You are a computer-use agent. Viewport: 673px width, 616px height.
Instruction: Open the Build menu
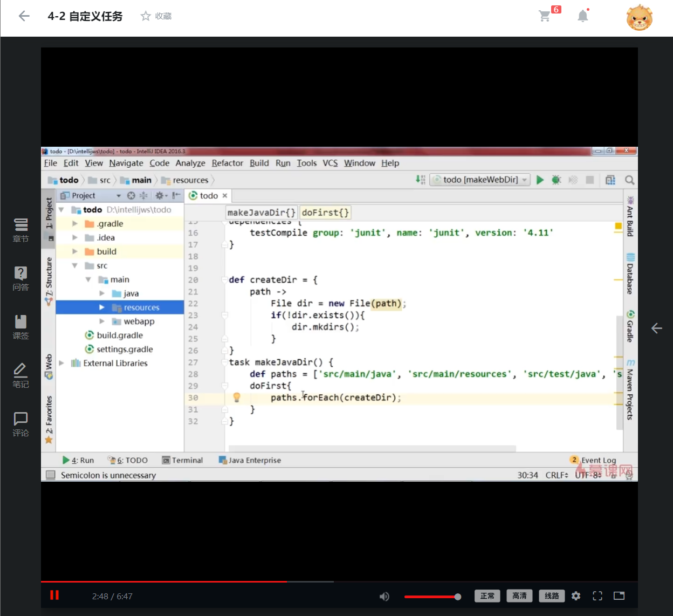pyautogui.click(x=259, y=163)
